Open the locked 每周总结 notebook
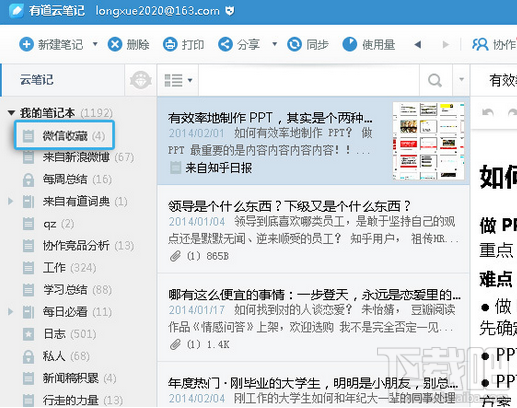Viewport: 517px width, 408px height. click(78, 179)
